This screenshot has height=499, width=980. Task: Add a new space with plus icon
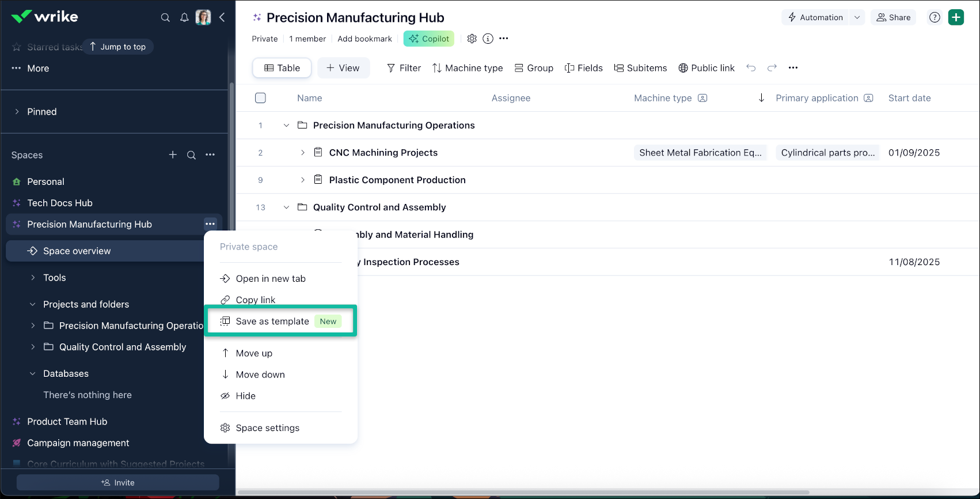tap(173, 154)
